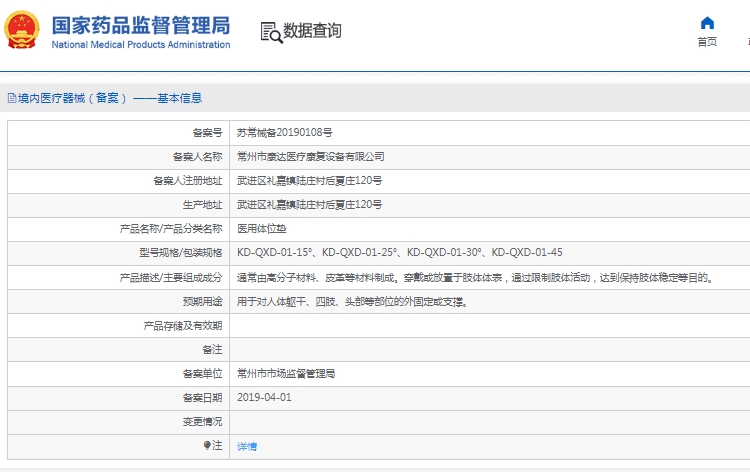Select record number 苏常械备20190108号
This screenshot has height=472, width=750.
tap(285, 132)
